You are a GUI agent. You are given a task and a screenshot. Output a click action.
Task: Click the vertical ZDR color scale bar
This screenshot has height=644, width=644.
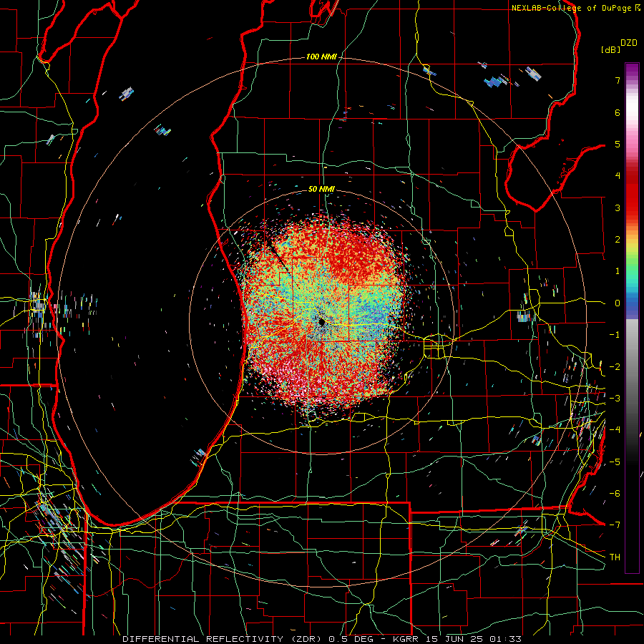pyautogui.click(x=632, y=318)
